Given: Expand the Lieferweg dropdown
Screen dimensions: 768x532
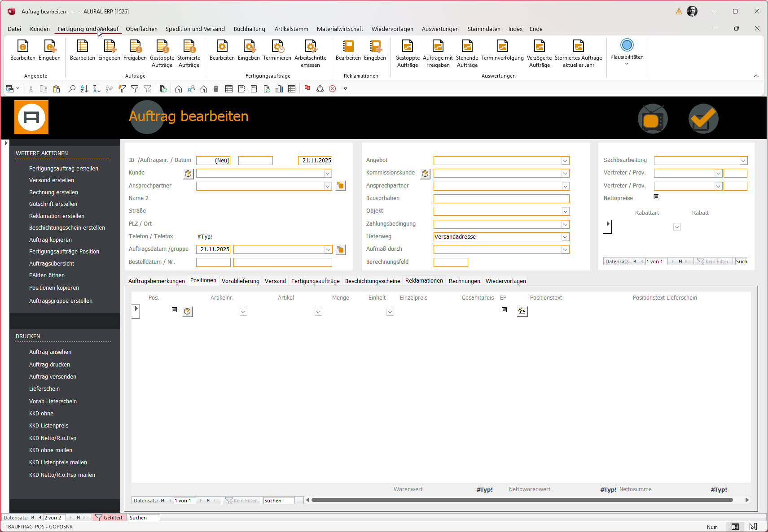Looking at the screenshot, I should (x=565, y=237).
